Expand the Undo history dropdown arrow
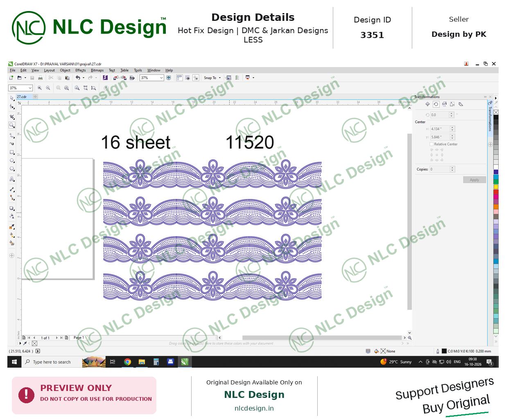506x420 pixels. click(x=84, y=78)
